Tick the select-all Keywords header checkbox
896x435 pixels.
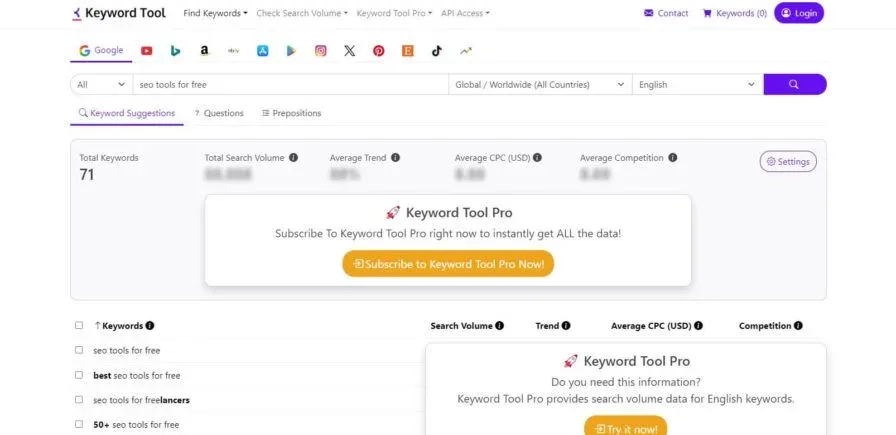[79, 325]
